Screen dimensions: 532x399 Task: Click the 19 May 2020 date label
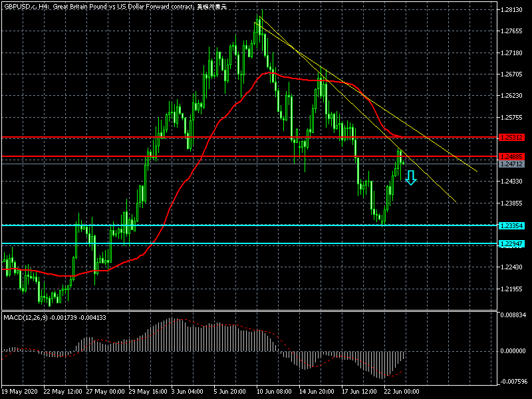point(19,391)
